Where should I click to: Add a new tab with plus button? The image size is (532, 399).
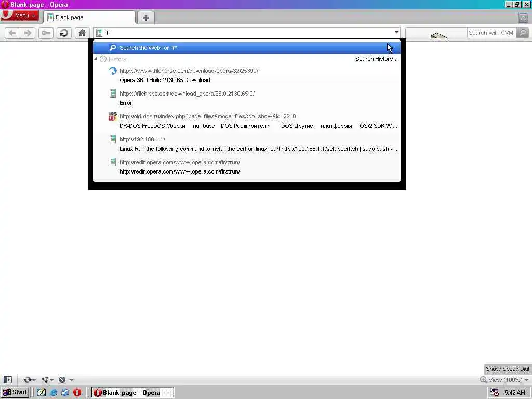tap(146, 18)
